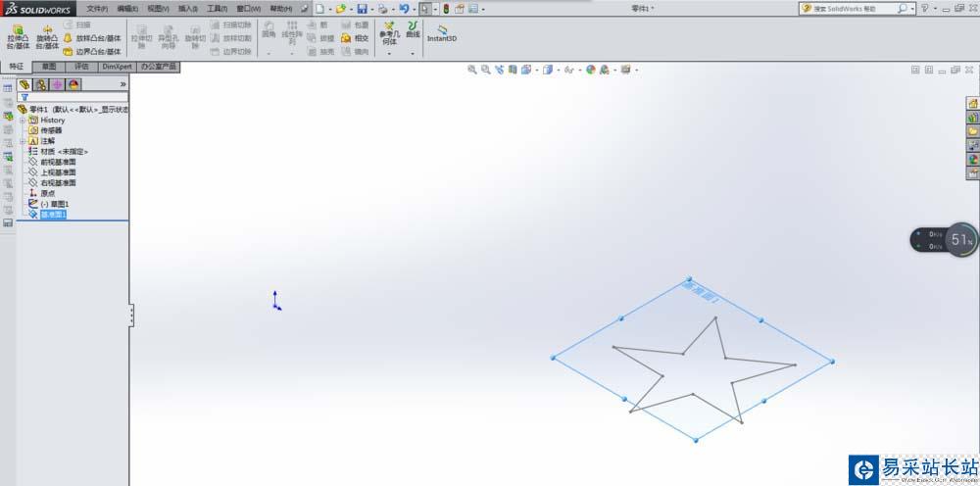Click Zoom to Fit magnifier icon
980x486 pixels.
(x=472, y=70)
